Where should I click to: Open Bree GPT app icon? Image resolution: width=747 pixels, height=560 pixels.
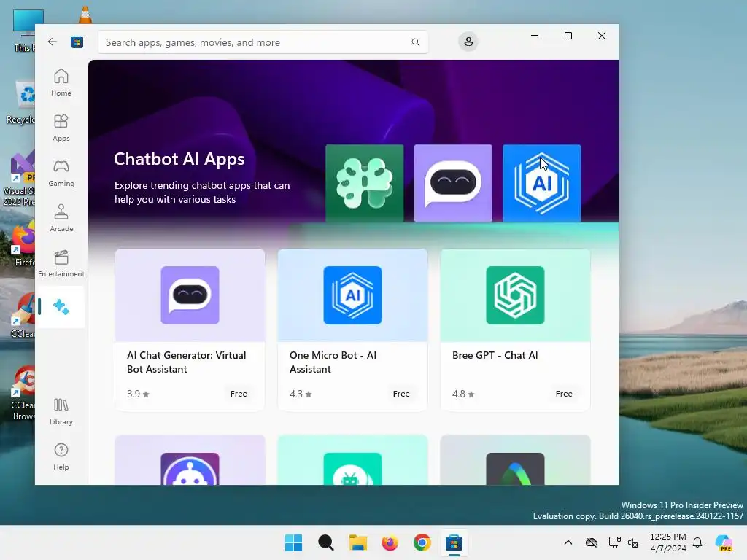pos(515,295)
